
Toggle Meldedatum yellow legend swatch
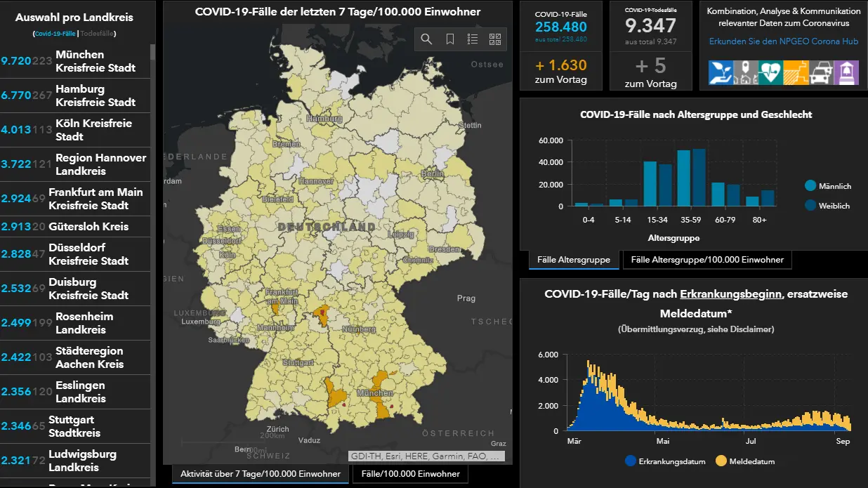[x=721, y=461]
